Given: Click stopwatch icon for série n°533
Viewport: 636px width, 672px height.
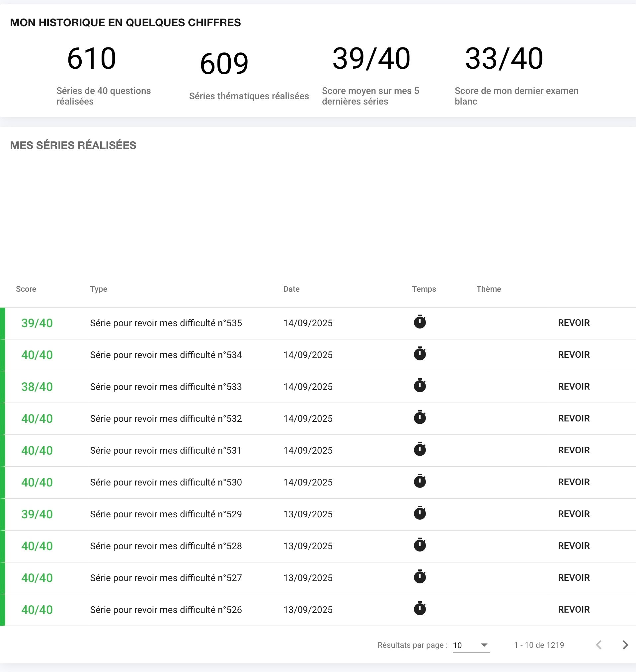Looking at the screenshot, I should [x=420, y=386].
